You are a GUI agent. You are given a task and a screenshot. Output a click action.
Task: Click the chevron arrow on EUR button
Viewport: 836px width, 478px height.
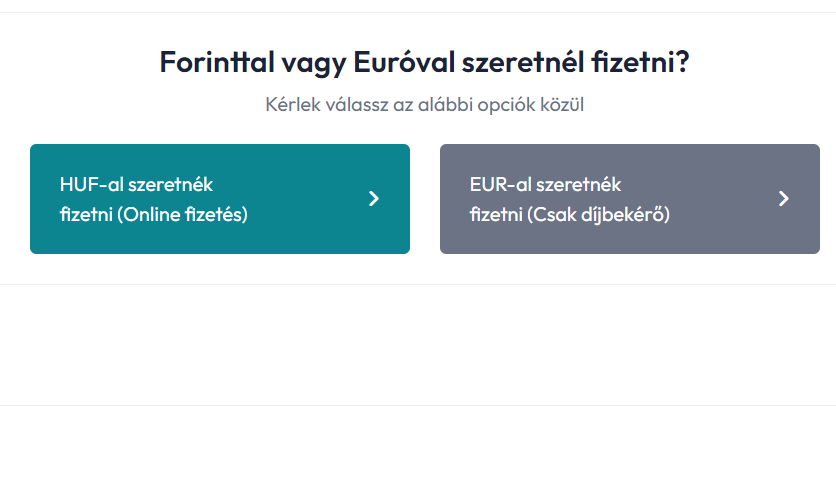pos(784,199)
